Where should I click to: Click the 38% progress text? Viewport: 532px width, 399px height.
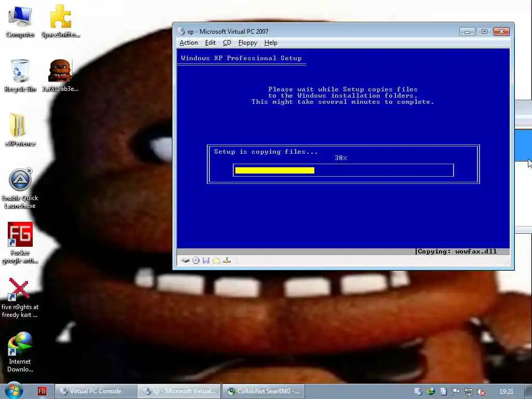coord(341,158)
